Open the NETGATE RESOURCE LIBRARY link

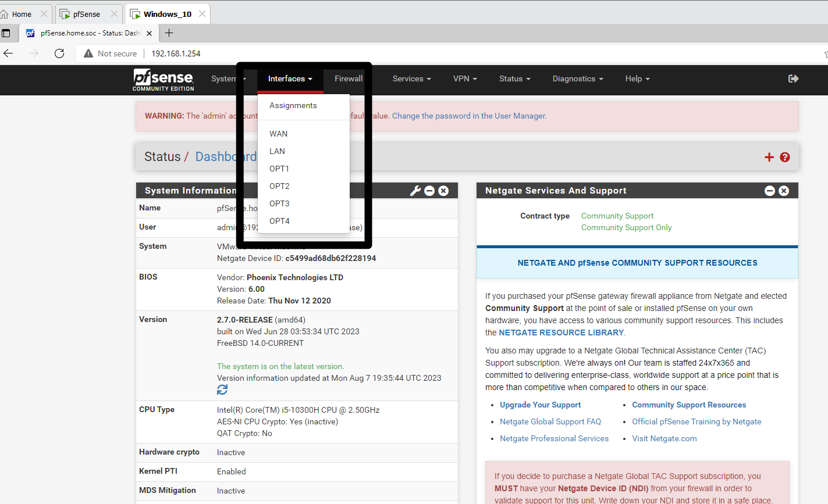coord(561,333)
